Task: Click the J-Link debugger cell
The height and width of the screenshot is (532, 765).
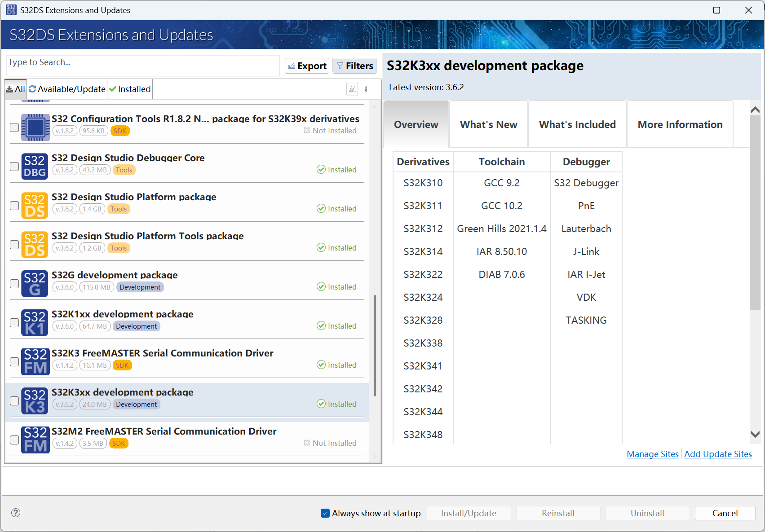Action: [586, 251]
